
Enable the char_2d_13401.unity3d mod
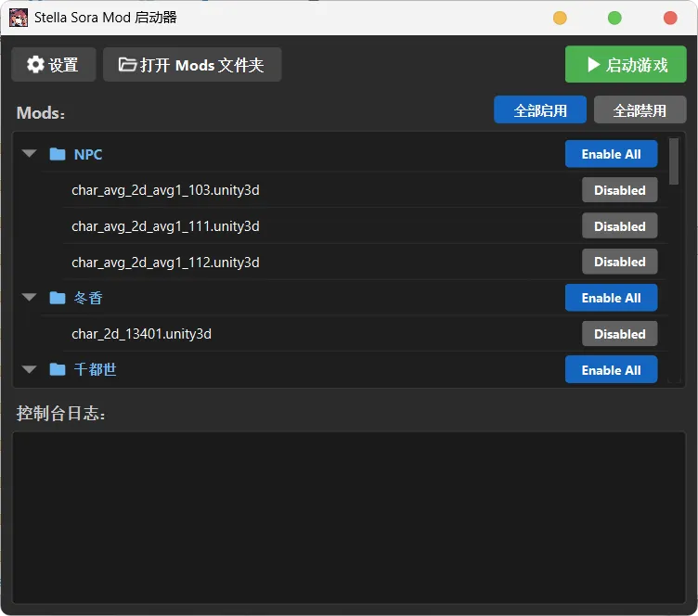[x=619, y=334]
